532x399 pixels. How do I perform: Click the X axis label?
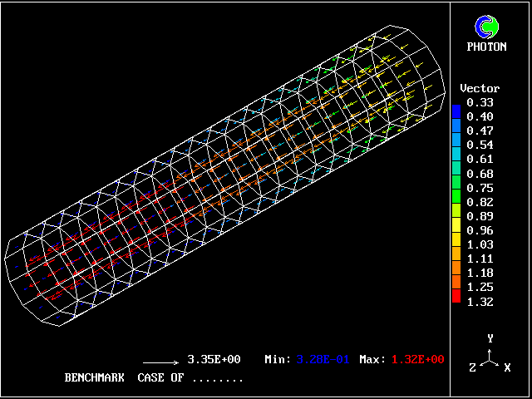click(x=507, y=367)
